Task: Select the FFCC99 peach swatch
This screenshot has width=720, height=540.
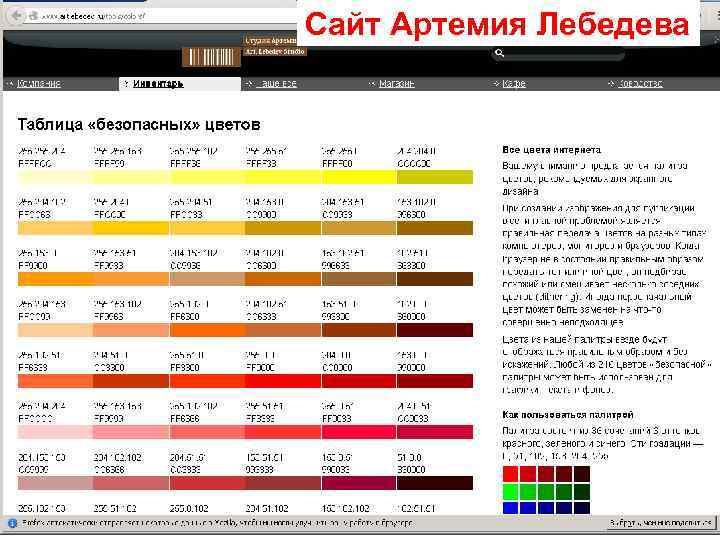Action: (55, 330)
